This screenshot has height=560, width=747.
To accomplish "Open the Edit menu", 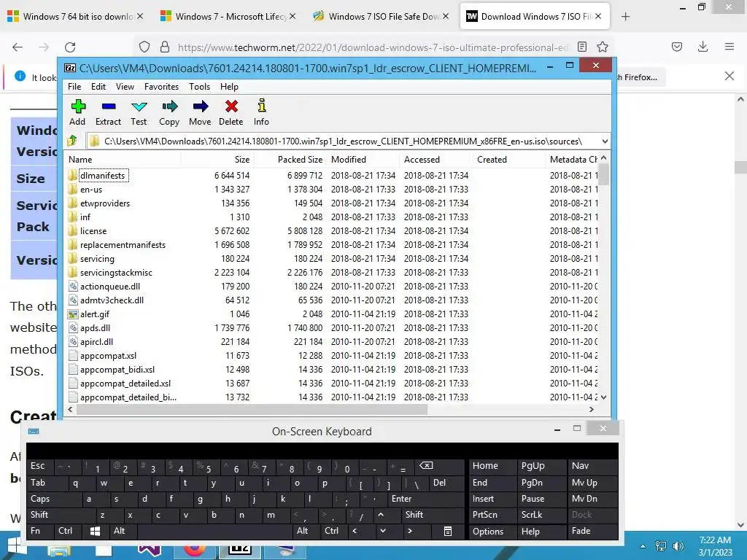I will 98,87.
